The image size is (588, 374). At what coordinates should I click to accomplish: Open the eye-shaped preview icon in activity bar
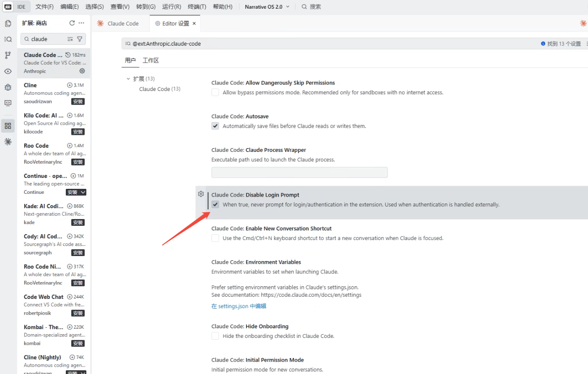(8, 71)
